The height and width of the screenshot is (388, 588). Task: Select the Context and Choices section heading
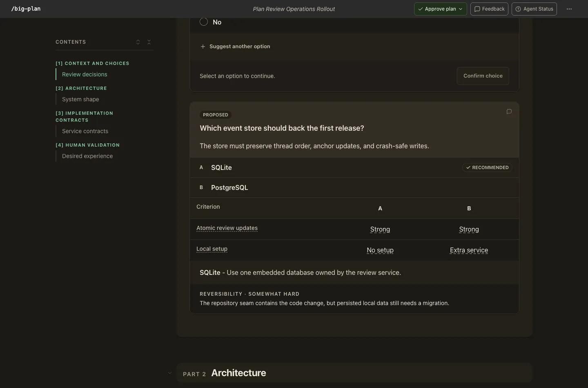coord(92,63)
